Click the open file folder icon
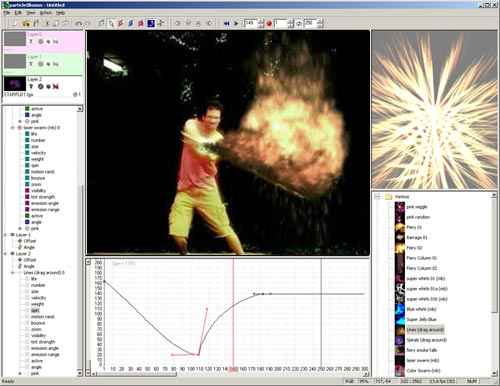 point(26,23)
